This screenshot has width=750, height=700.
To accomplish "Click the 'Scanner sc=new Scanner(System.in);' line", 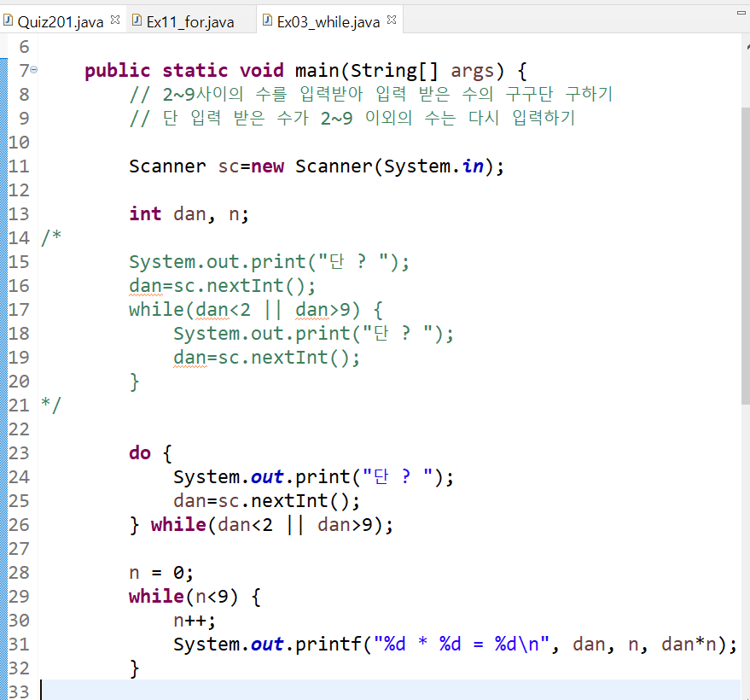I will tap(317, 166).
